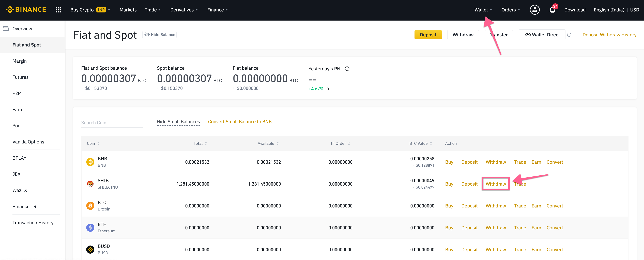This screenshot has height=260, width=644.
Task: Select Binance TR in sidebar
Action: 24,206
